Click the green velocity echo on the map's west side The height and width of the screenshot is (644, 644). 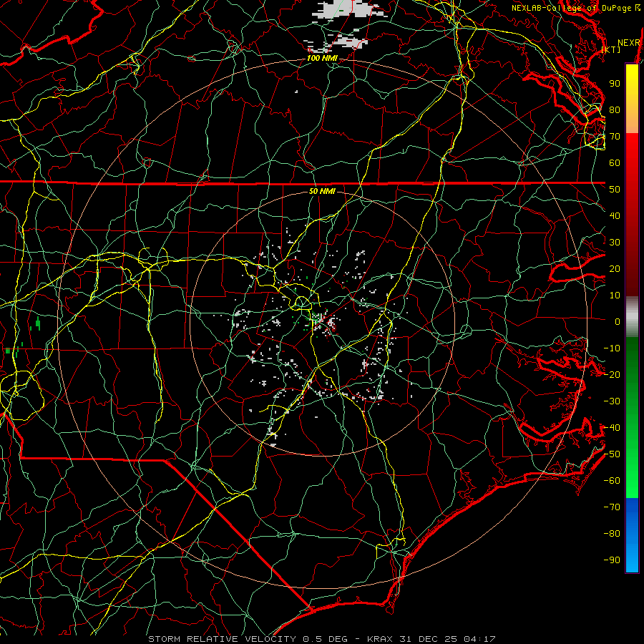[38, 323]
